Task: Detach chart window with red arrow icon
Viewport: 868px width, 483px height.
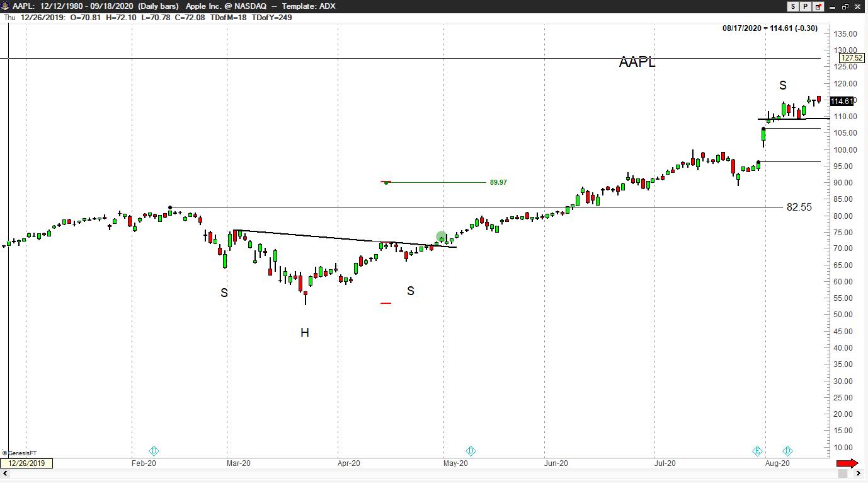Action: click(818, 6)
